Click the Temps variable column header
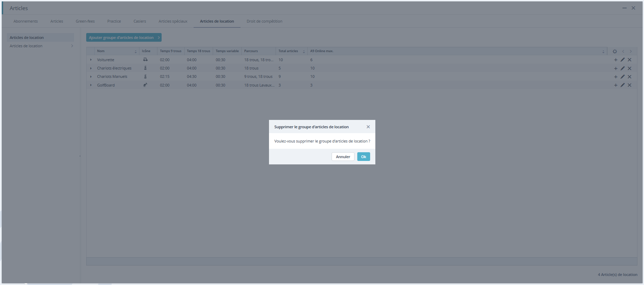Screen dimensions: 644x285 pyautogui.click(x=227, y=51)
